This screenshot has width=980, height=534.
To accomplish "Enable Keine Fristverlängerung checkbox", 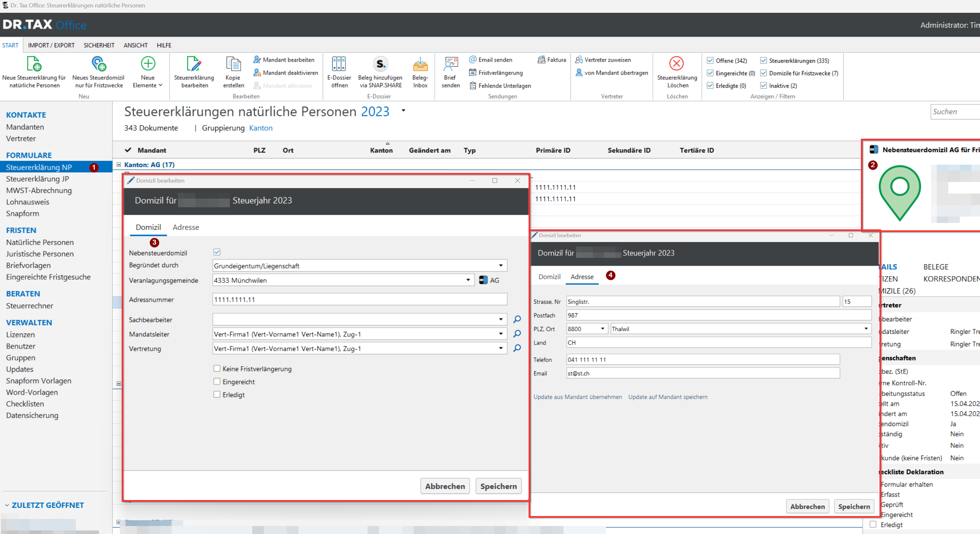I will (x=217, y=368).
